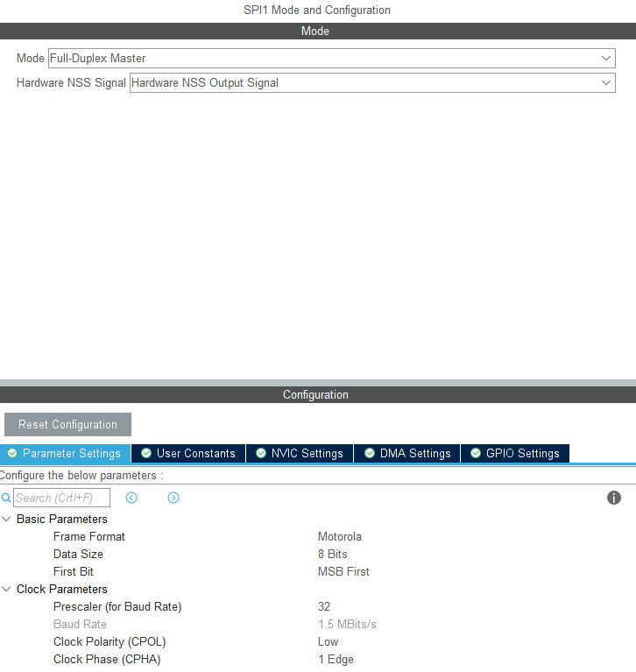Go to next search result arrow
Screen dimensions: 636x672
(x=173, y=498)
